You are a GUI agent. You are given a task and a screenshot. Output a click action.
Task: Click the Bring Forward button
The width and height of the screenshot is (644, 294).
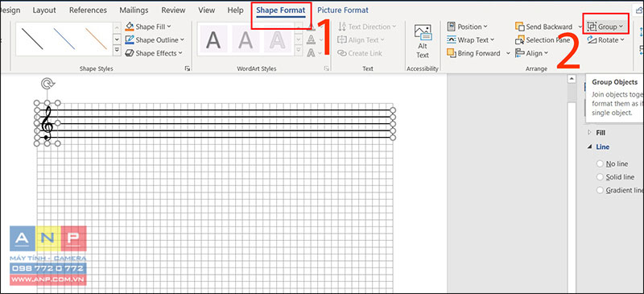473,53
